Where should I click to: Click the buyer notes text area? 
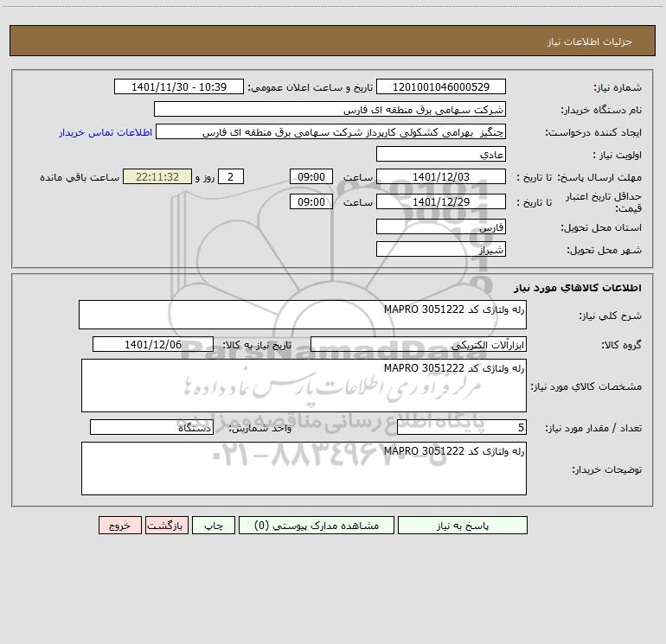tap(304, 469)
